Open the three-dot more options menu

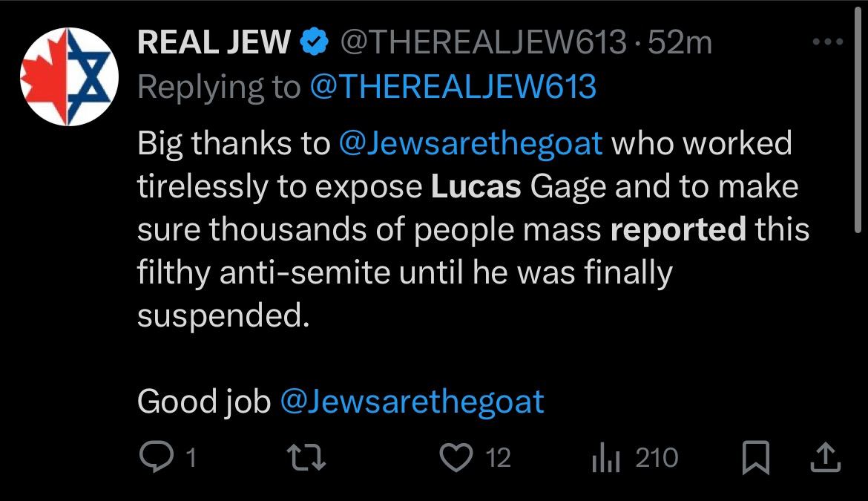829,43
